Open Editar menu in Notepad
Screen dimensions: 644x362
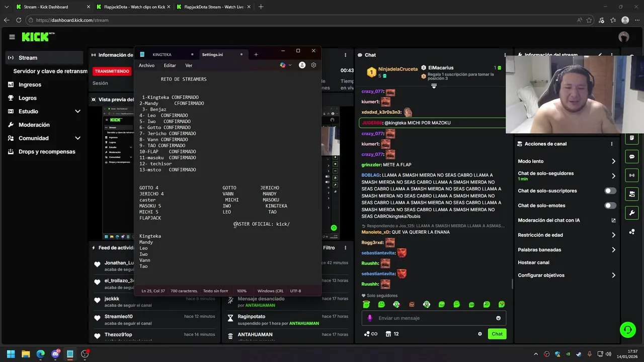pos(170,65)
